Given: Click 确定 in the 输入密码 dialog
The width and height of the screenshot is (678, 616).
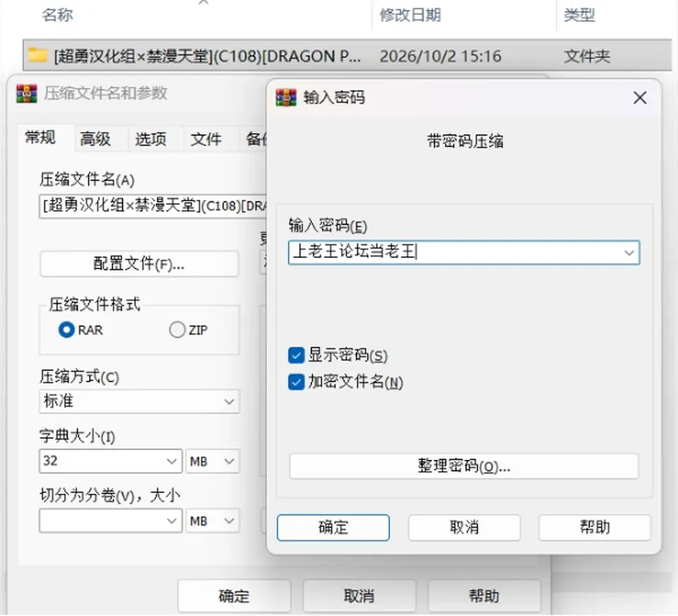Looking at the screenshot, I should tap(333, 527).
